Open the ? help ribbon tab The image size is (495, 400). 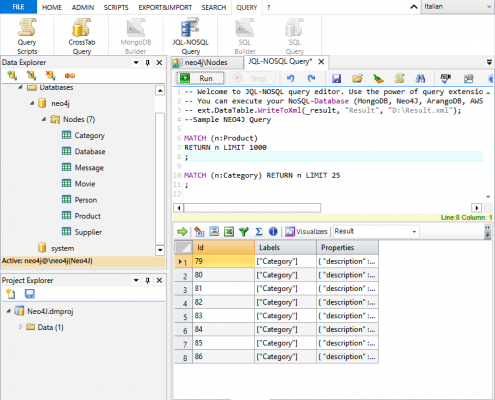269,7
